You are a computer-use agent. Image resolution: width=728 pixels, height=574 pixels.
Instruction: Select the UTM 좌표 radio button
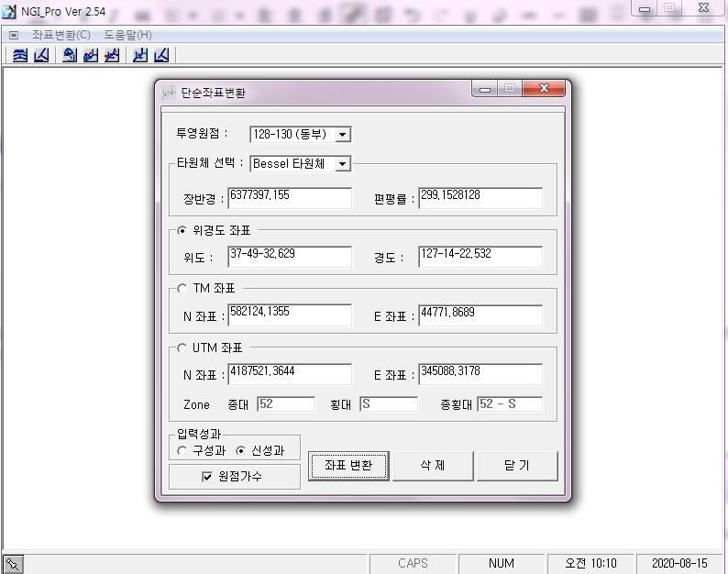click(x=182, y=348)
